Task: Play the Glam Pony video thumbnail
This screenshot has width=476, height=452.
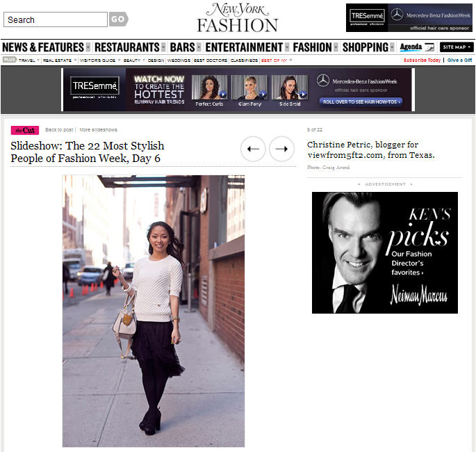Action: [x=249, y=87]
